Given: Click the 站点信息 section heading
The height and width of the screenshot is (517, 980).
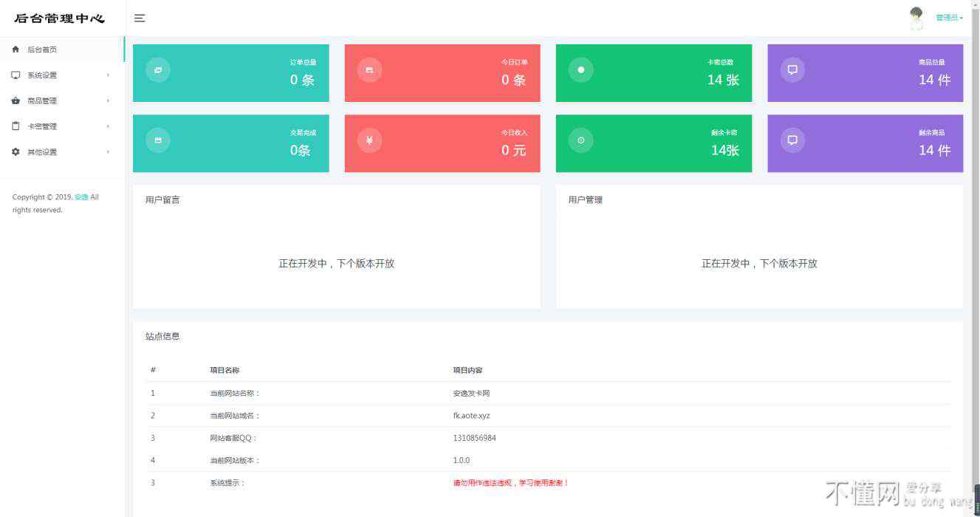Looking at the screenshot, I should point(162,336).
